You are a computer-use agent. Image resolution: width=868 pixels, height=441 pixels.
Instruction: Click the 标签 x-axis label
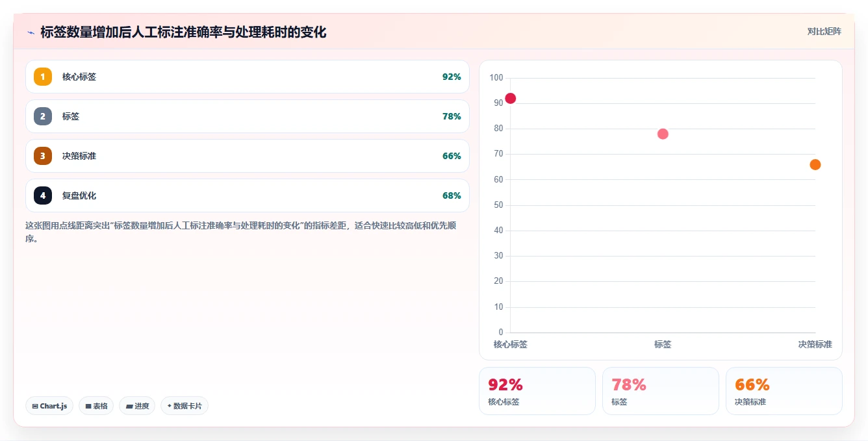tap(663, 344)
